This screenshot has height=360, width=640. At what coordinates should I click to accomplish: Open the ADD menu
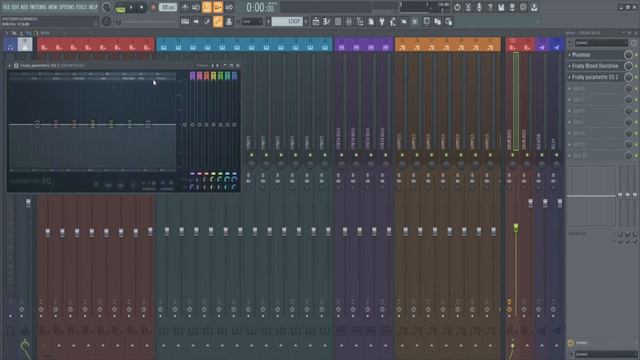click(x=25, y=7)
